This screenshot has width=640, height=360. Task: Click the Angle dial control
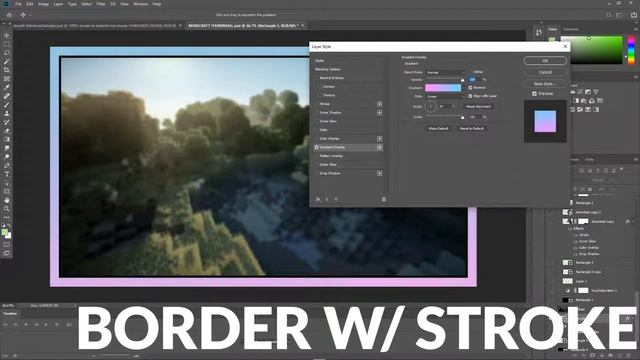pyautogui.click(x=430, y=107)
